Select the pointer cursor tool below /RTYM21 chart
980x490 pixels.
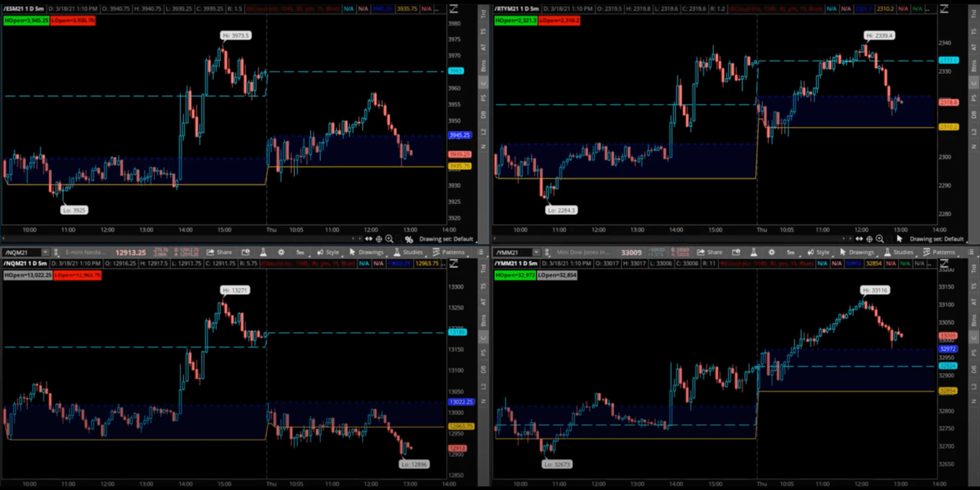(899, 239)
